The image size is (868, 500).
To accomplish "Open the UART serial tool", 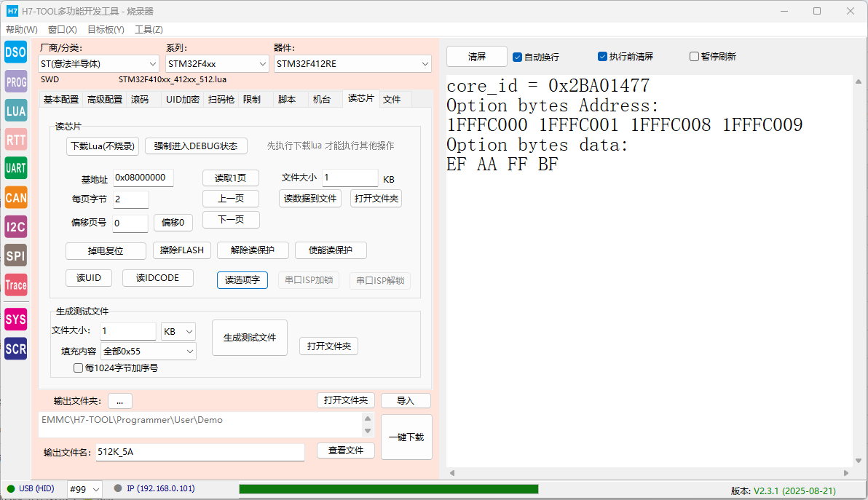I will 15,168.
